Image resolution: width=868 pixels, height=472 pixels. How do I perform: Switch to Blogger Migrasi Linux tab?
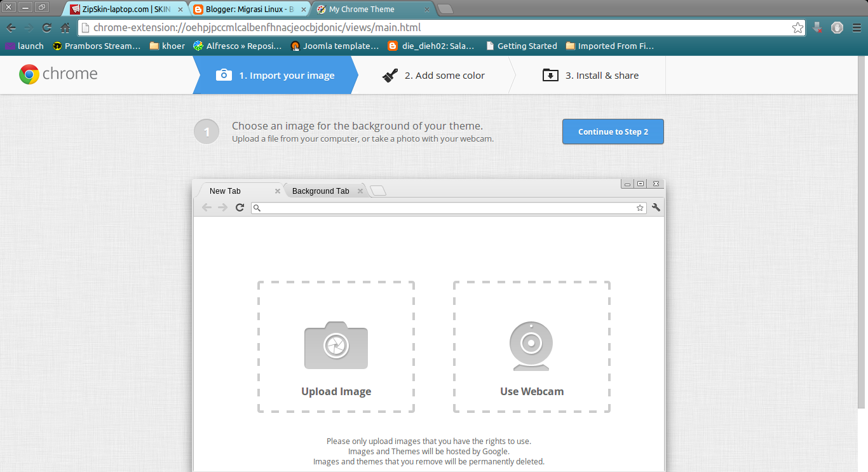(249, 10)
